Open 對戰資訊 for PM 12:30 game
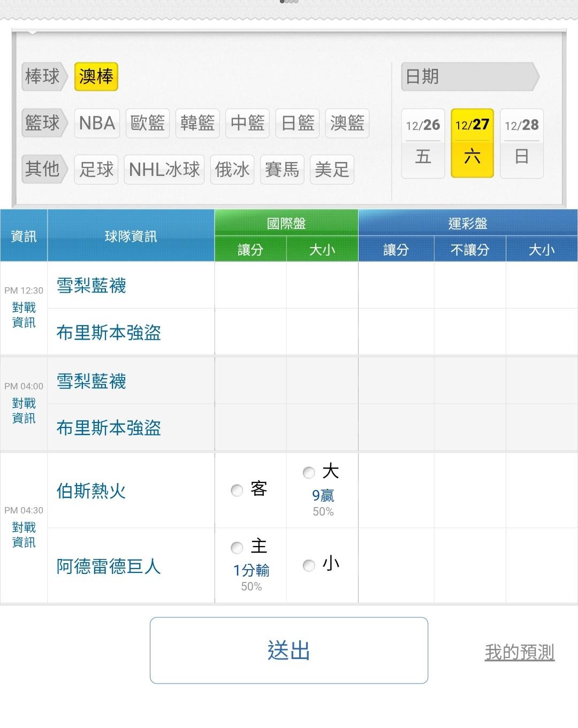 click(24, 315)
